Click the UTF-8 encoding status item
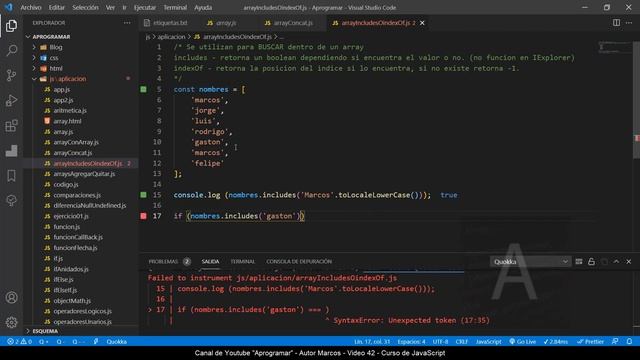640x360 pixels. coord(440,342)
